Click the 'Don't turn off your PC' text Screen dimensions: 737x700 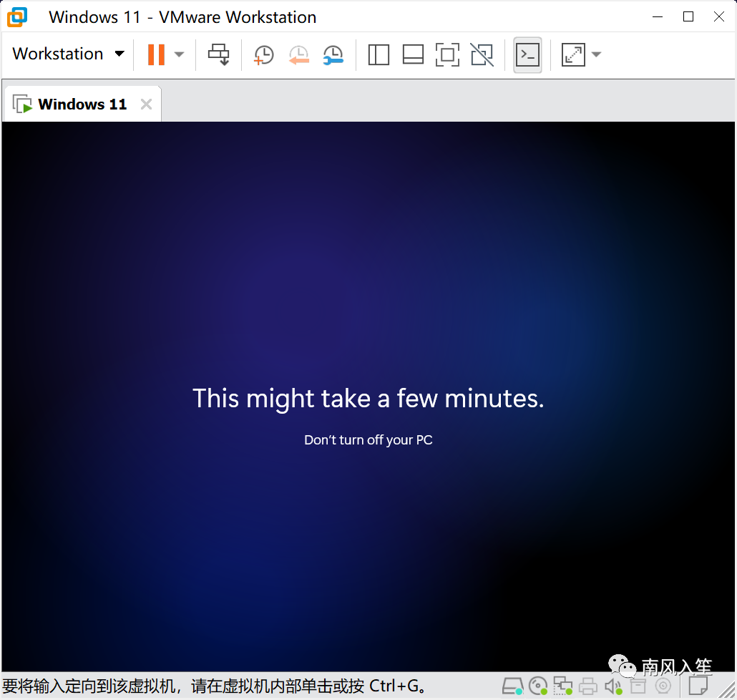coord(368,440)
